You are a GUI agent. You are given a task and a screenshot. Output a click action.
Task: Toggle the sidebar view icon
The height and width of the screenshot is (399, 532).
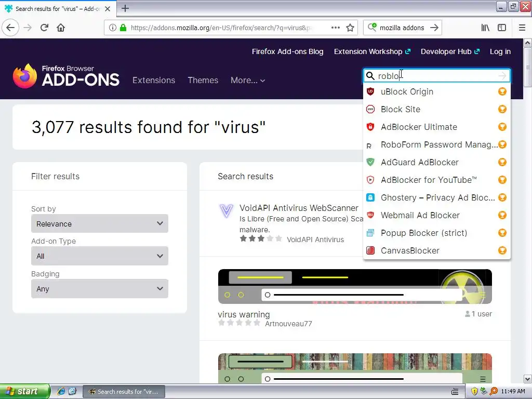(x=502, y=28)
